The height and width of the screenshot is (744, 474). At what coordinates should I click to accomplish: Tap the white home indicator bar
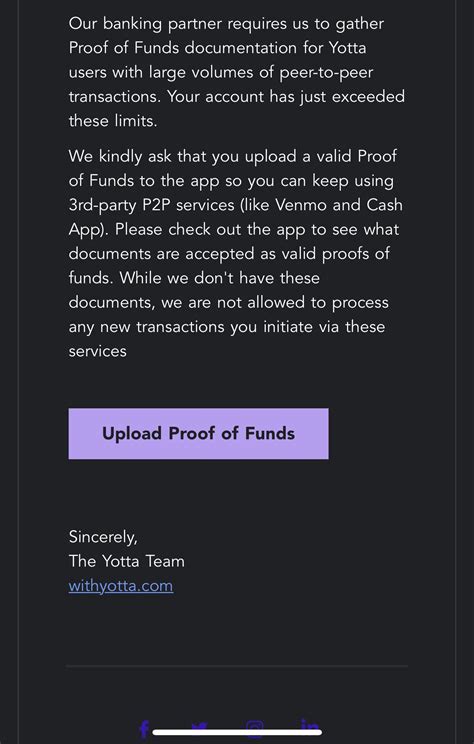[x=237, y=732]
